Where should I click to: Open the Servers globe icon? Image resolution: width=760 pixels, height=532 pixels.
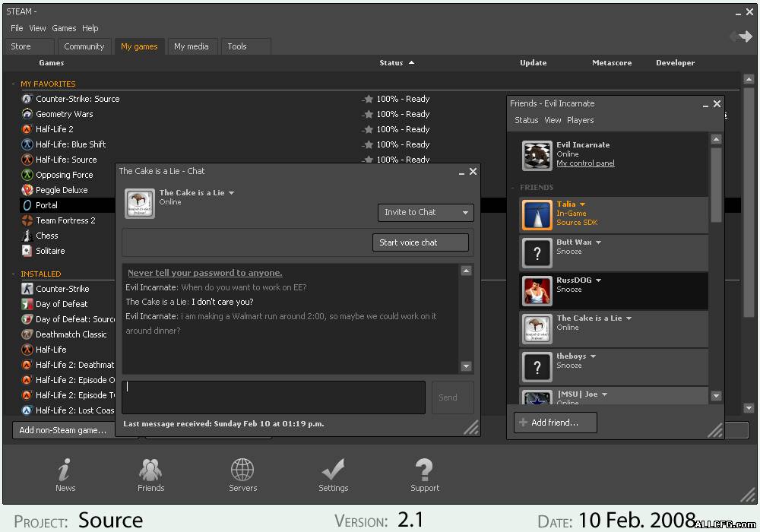(242, 469)
